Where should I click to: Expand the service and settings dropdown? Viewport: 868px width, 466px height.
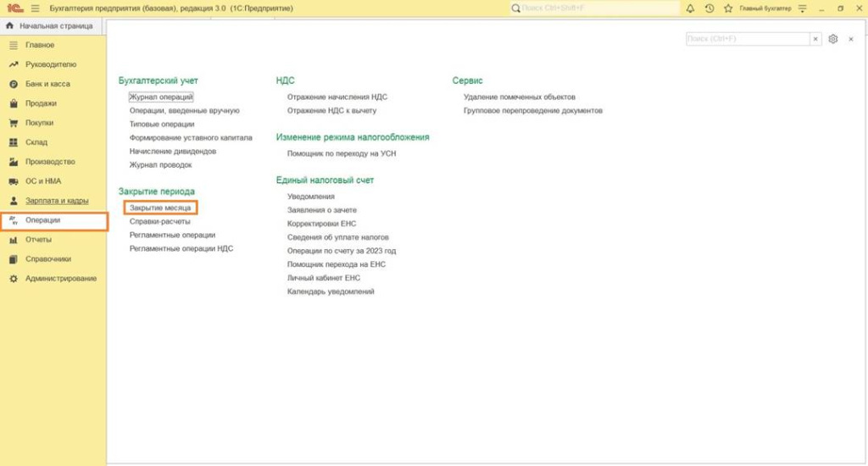pyautogui.click(x=804, y=8)
